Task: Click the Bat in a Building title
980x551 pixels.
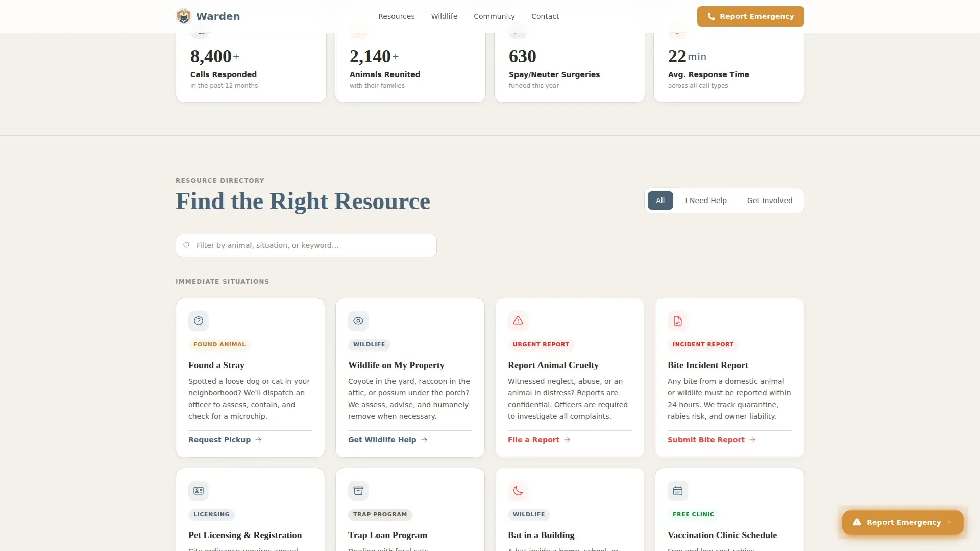Action: [541, 535]
